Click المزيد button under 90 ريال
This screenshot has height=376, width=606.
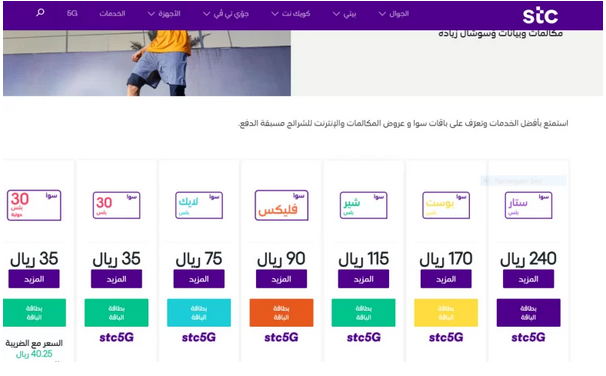coord(281,279)
